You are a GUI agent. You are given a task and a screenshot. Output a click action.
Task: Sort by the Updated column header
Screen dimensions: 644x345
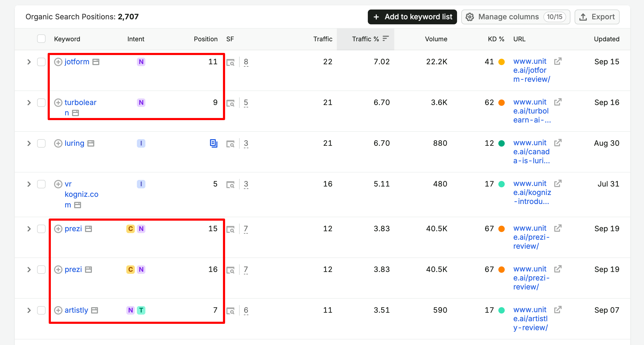click(x=607, y=39)
